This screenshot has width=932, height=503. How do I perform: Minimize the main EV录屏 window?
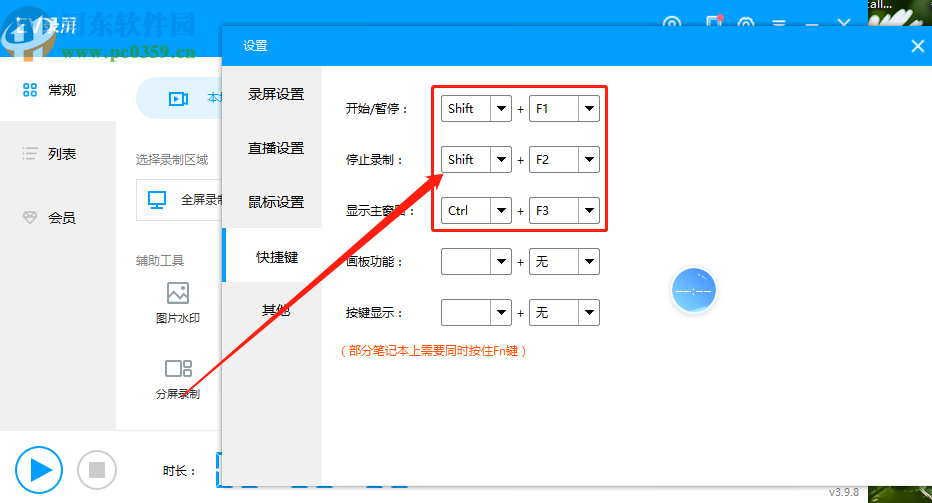(x=812, y=24)
